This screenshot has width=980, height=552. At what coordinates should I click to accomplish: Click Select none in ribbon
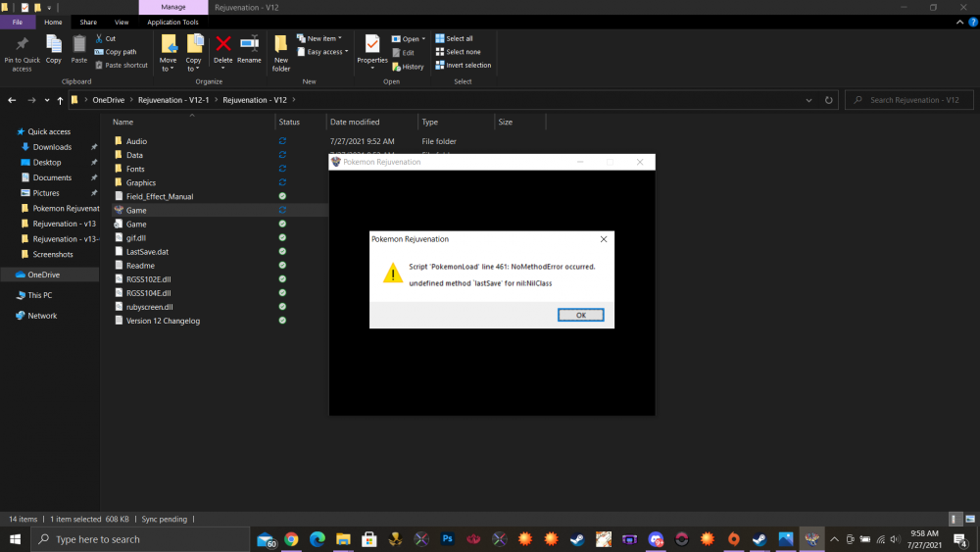[458, 52]
